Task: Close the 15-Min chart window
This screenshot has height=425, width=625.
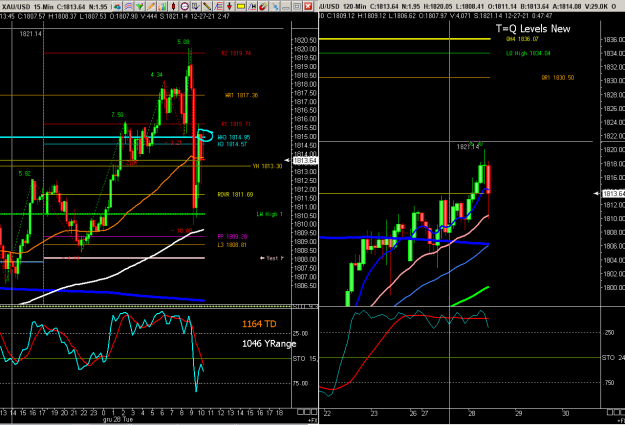Action: point(308,6)
